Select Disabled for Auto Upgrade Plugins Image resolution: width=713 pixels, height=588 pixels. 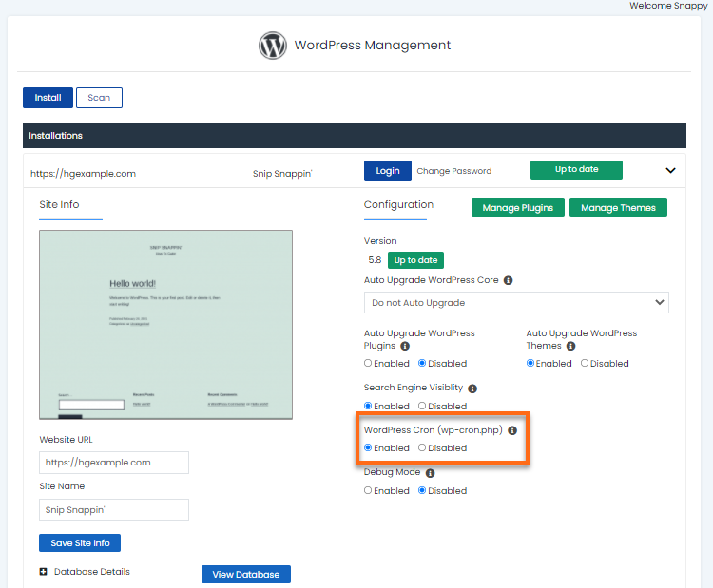422,363
